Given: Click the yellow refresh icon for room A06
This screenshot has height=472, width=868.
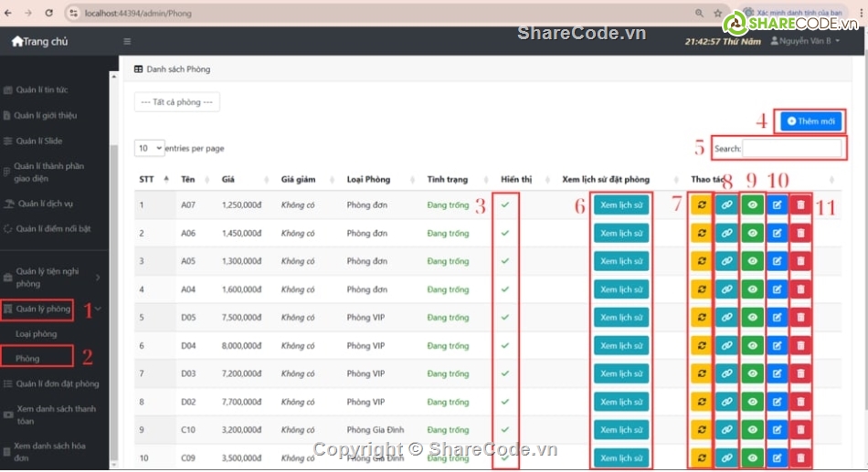Looking at the screenshot, I should coord(702,233).
